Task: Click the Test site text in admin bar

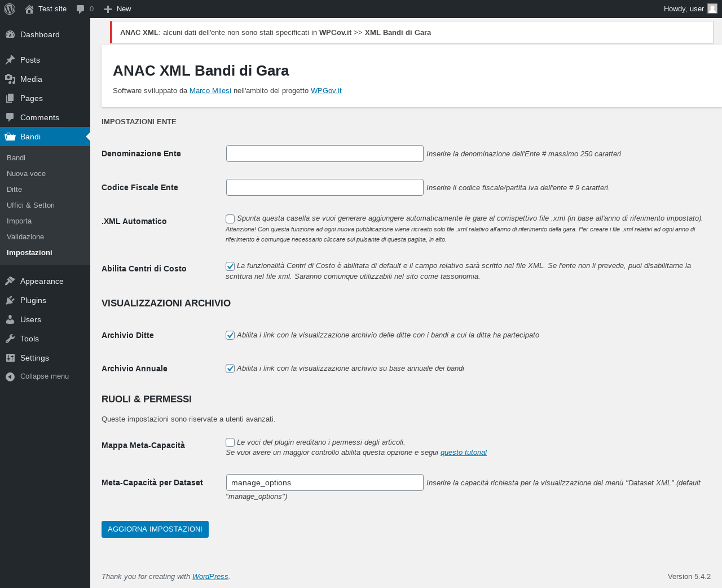Action: point(52,9)
